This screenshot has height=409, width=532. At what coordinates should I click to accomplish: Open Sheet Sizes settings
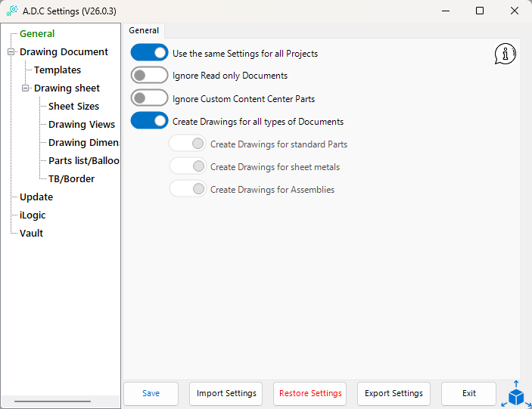coord(73,107)
